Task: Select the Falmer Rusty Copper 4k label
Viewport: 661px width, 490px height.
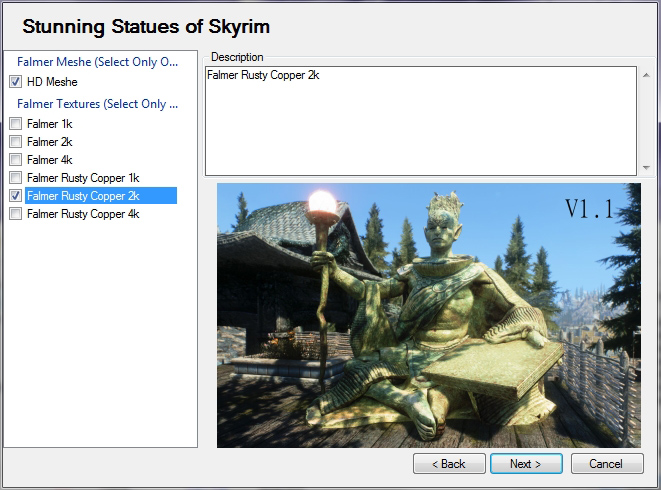Action: pyautogui.click(x=83, y=214)
